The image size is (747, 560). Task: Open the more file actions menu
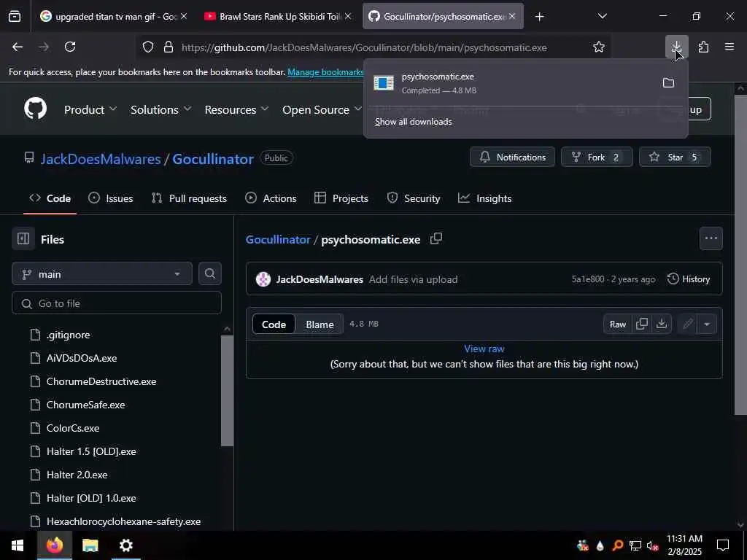711,238
